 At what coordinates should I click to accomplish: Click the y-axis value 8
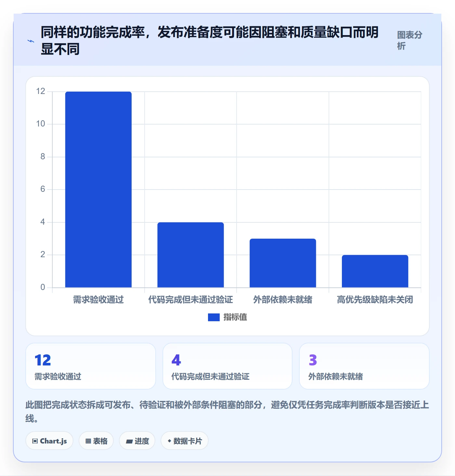click(43, 157)
